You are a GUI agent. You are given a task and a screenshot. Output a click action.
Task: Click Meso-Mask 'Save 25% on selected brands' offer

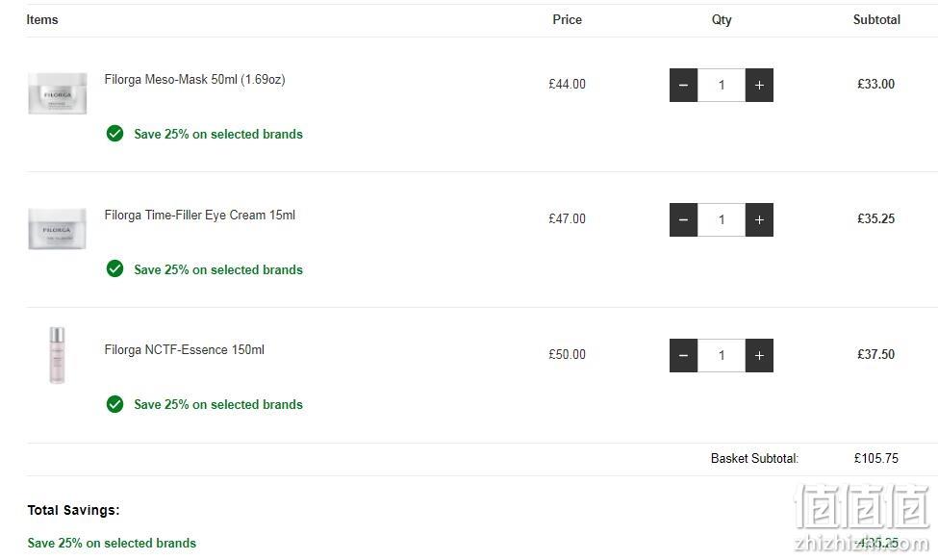point(218,134)
